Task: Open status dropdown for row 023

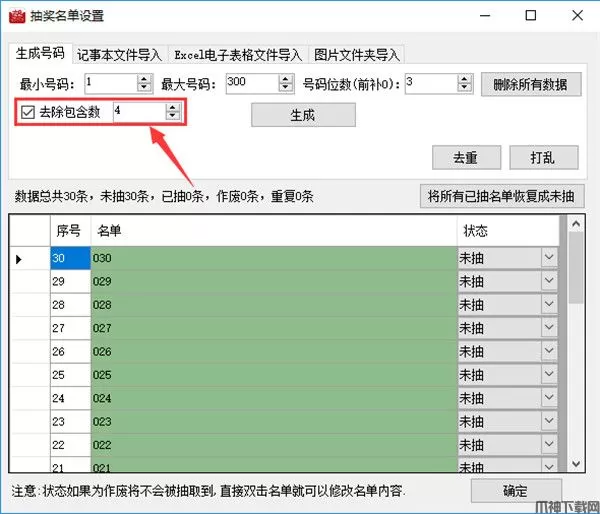Action: pos(549,421)
